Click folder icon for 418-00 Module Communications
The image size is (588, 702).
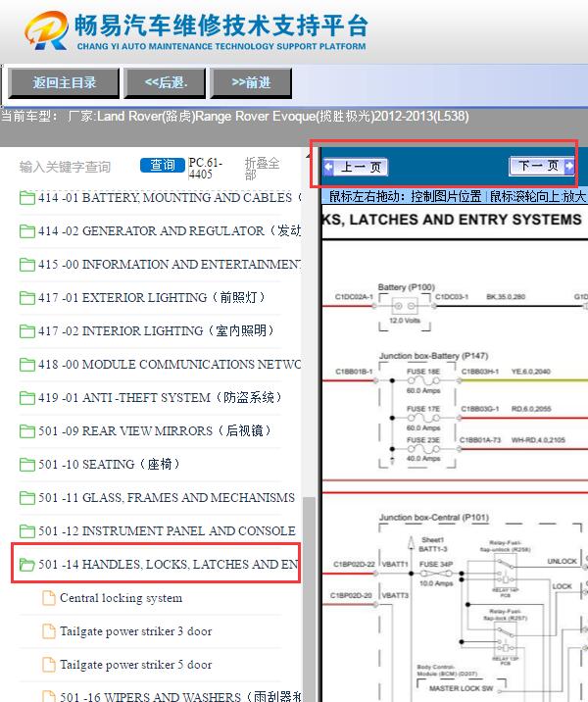pyautogui.click(x=27, y=365)
